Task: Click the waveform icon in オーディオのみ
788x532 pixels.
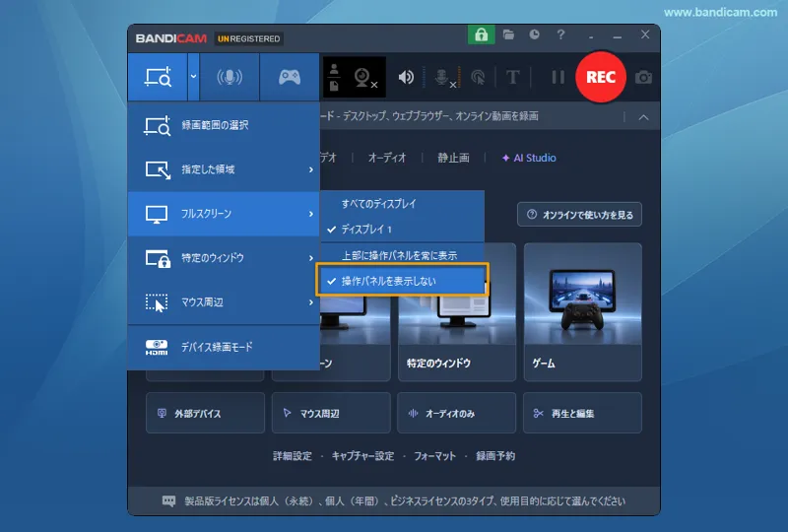Action: [413, 414]
